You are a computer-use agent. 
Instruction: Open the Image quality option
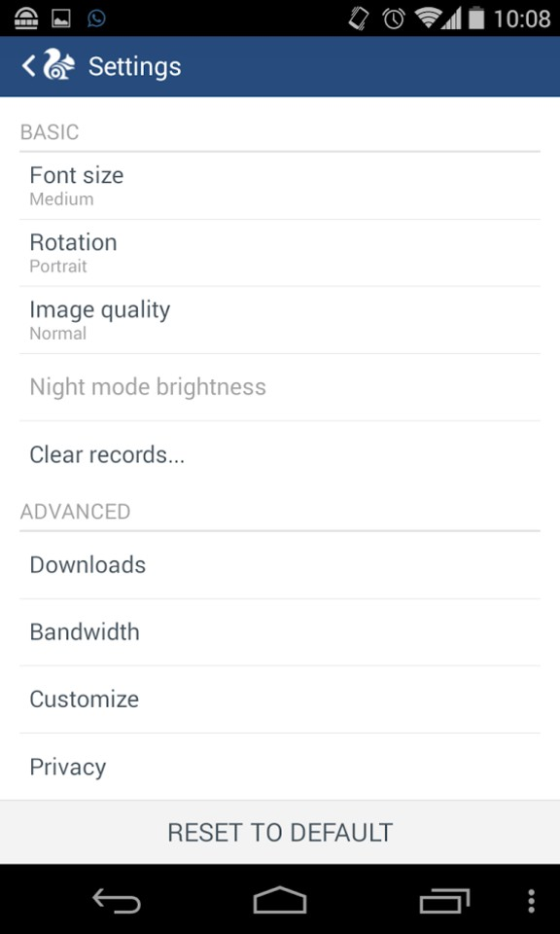pos(280,320)
